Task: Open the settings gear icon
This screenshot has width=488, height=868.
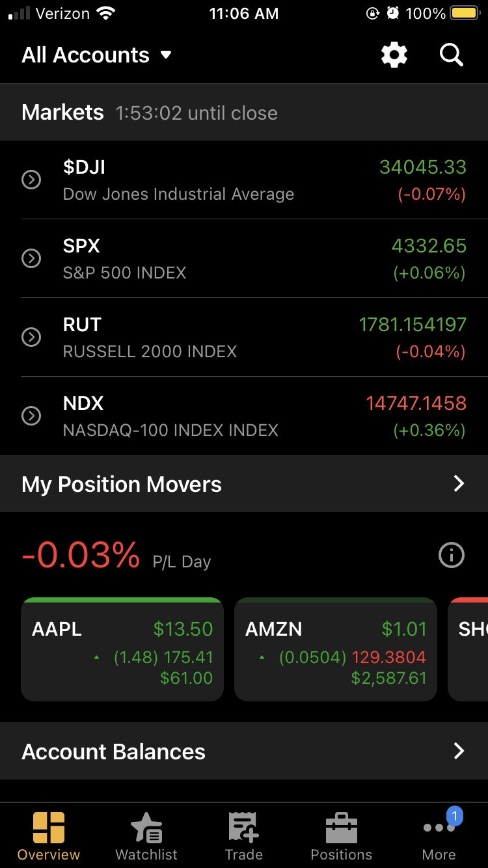Action: pyautogui.click(x=394, y=55)
